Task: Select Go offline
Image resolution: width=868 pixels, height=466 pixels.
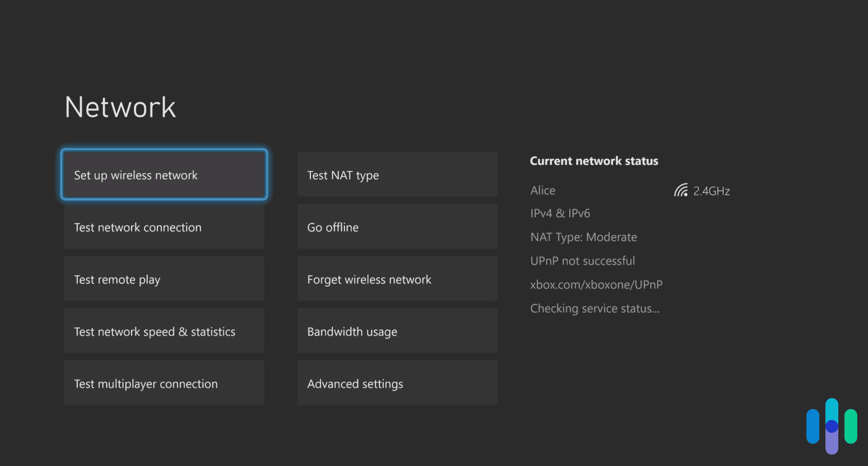Action: [x=396, y=227]
